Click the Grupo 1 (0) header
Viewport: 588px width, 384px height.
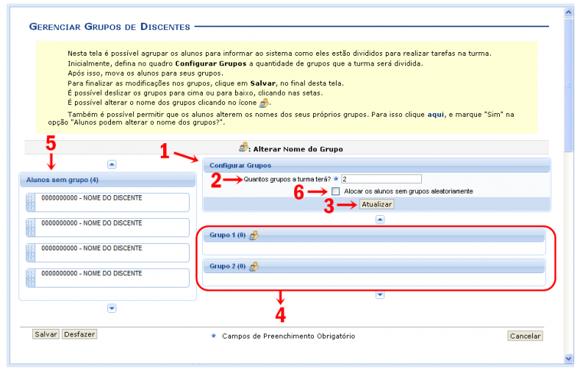[374, 235]
